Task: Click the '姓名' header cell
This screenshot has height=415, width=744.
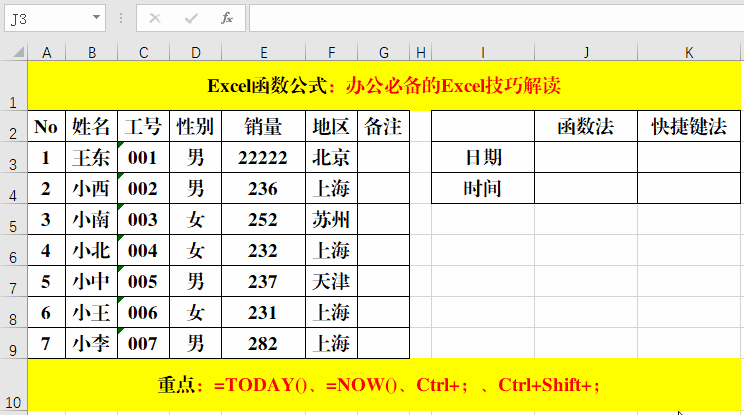Action: click(x=92, y=127)
